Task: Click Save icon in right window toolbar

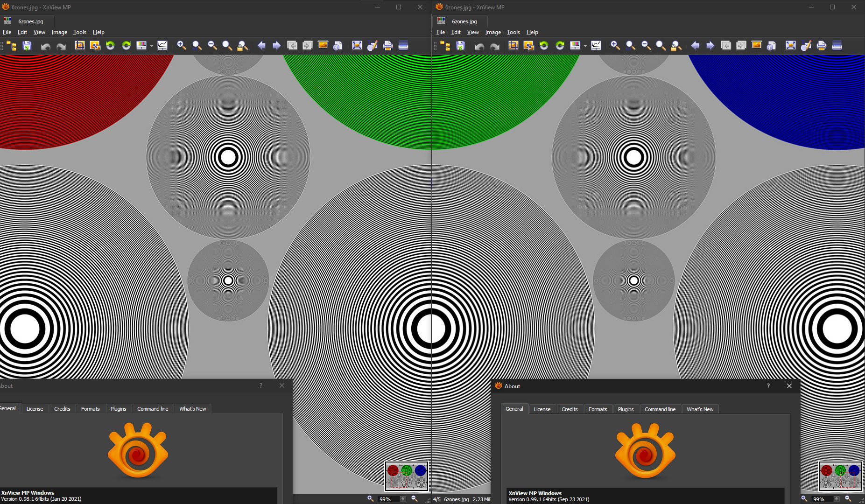Action: click(x=460, y=45)
